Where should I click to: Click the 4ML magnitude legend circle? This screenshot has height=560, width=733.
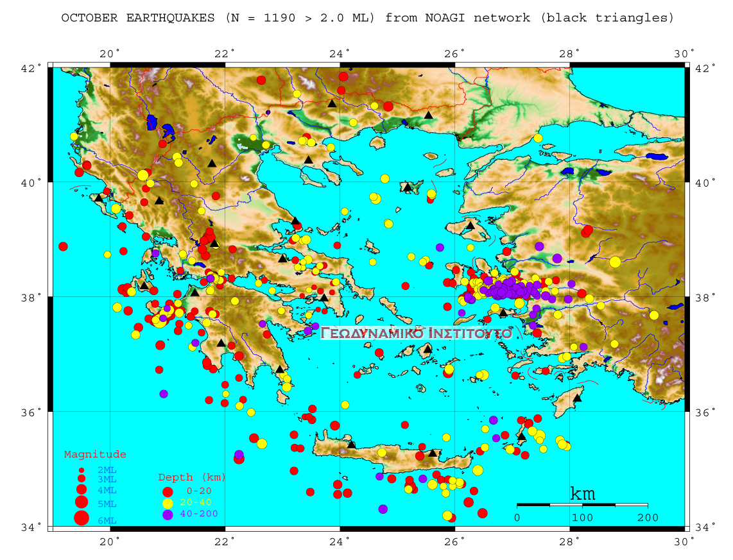pyautogui.click(x=82, y=489)
